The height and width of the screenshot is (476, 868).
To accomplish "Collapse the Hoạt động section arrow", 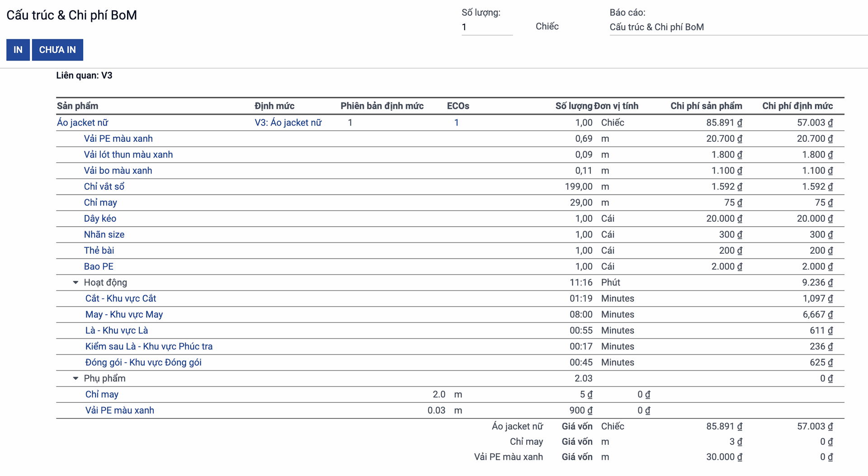I will click(75, 283).
